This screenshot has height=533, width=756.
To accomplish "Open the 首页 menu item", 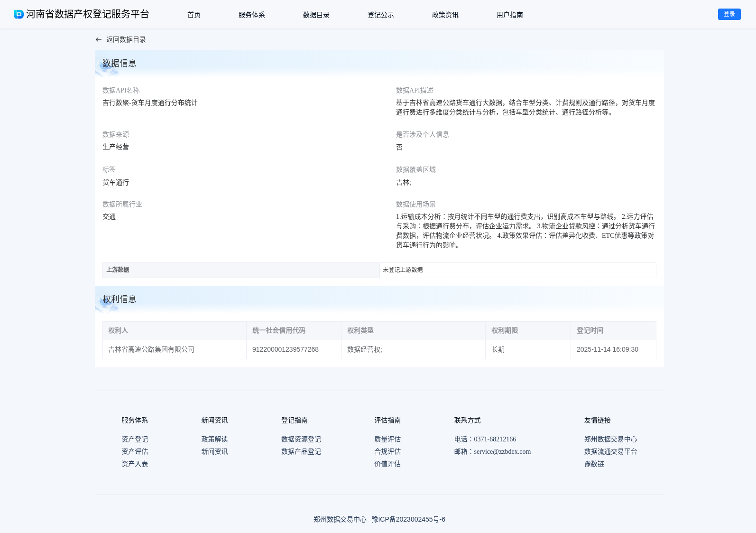I will click(194, 15).
